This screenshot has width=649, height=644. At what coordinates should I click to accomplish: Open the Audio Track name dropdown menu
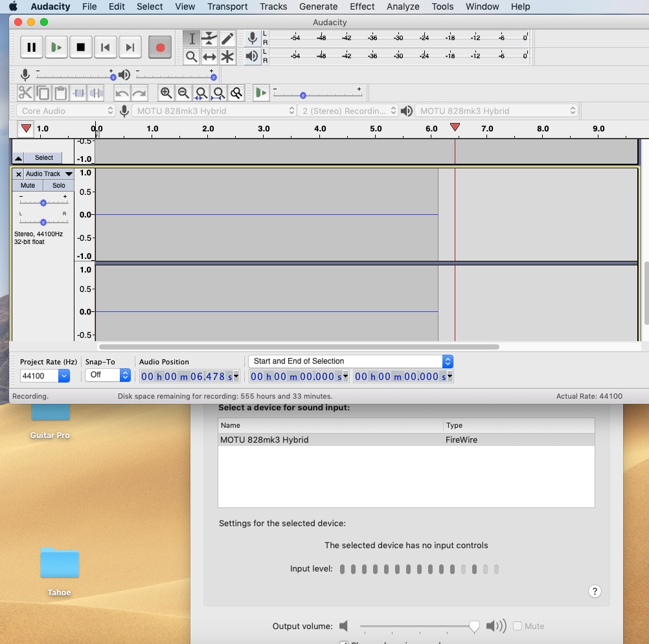click(x=49, y=173)
